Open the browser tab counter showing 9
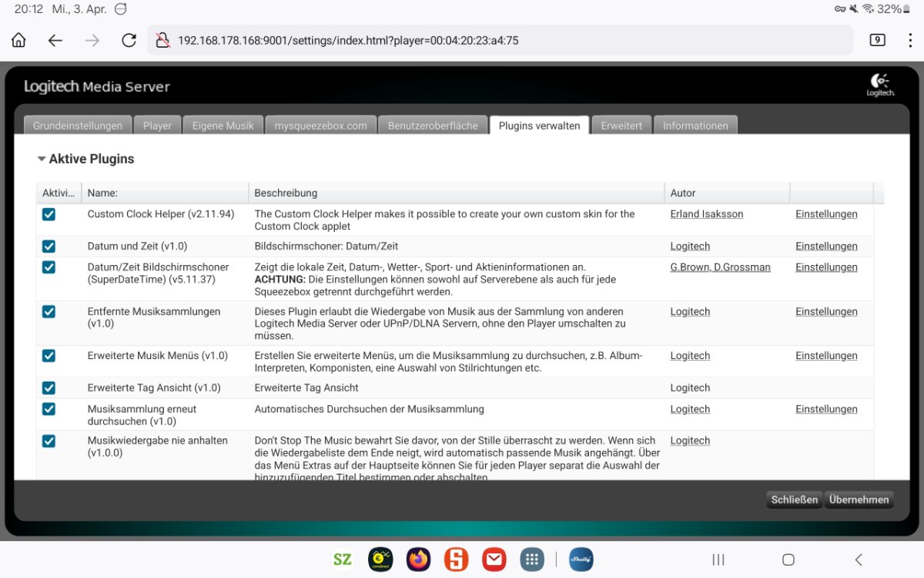924x578 pixels. tap(877, 40)
